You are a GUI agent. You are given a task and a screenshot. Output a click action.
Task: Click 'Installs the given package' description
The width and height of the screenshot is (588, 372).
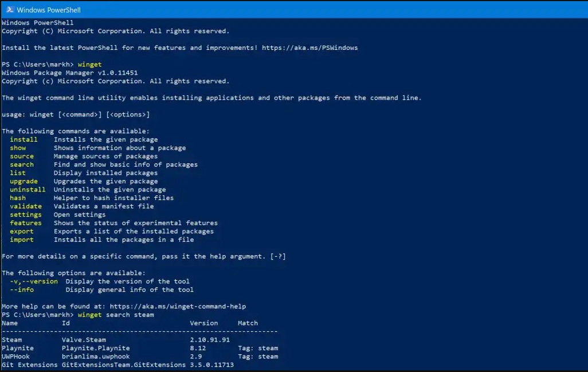[x=106, y=139]
